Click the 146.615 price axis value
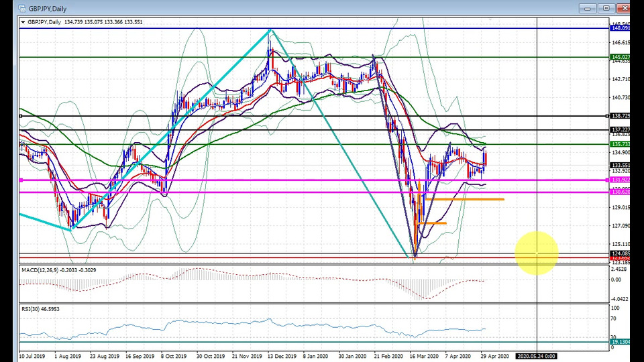 pyautogui.click(x=620, y=43)
